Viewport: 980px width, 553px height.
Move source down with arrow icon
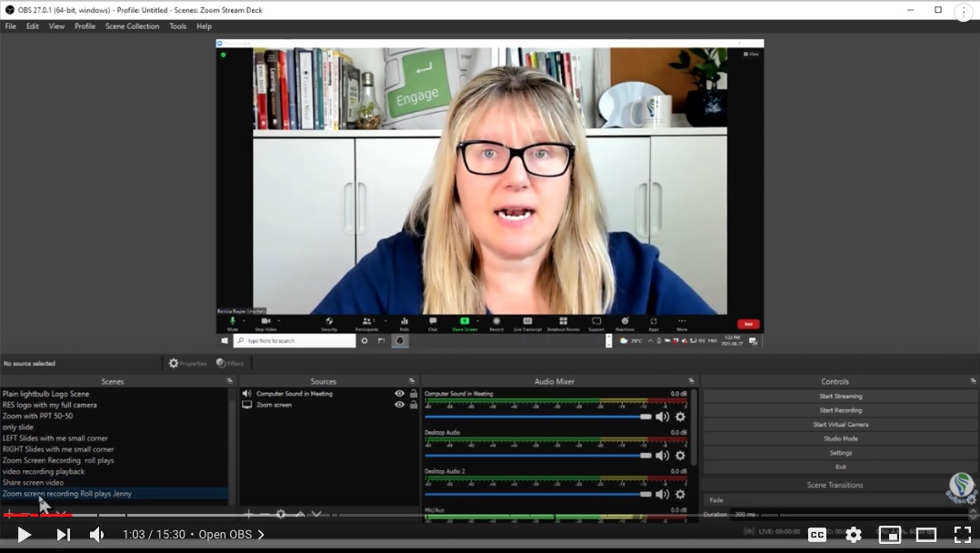coord(316,514)
